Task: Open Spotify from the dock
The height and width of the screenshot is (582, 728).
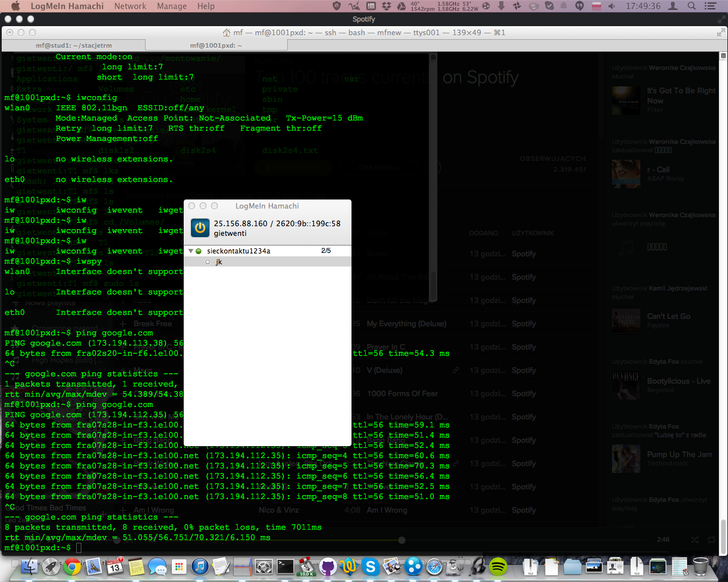Action: (x=498, y=567)
